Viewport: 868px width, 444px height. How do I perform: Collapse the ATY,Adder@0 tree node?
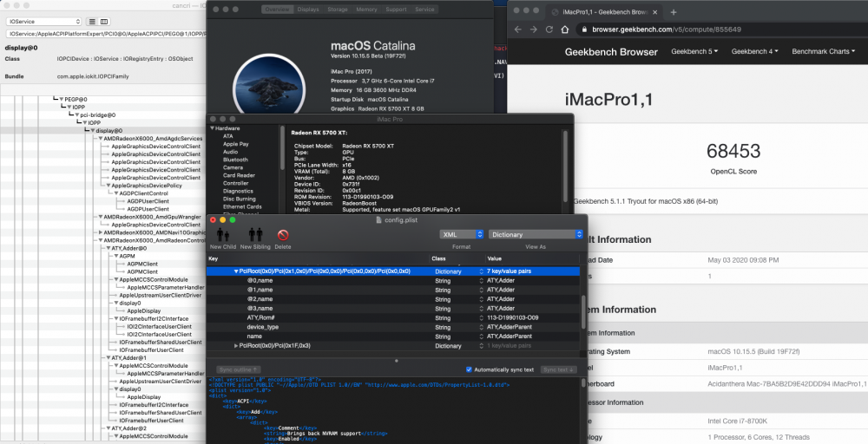[108, 248]
